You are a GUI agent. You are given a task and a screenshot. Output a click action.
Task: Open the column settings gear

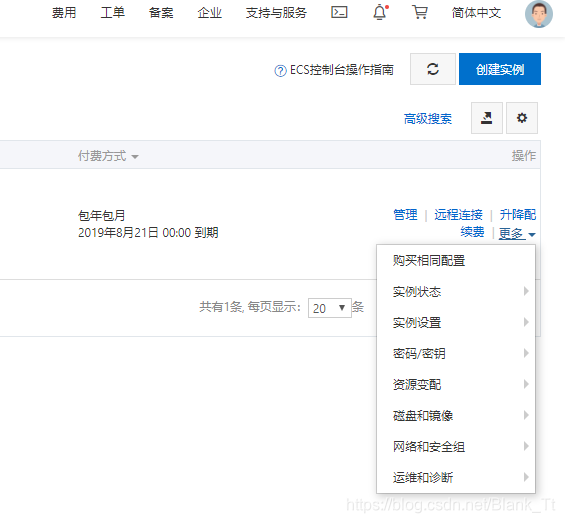coord(522,118)
